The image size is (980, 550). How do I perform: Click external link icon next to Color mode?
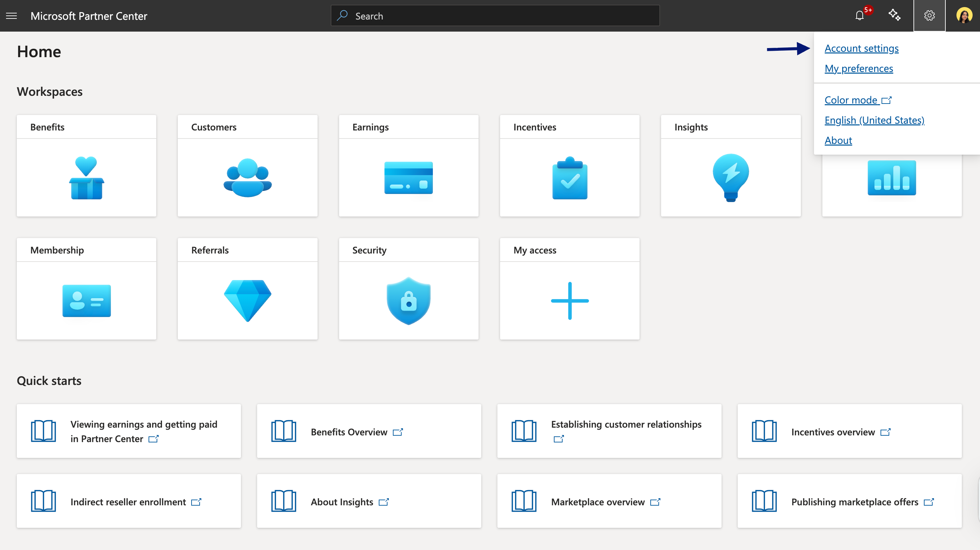click(887, 100)
